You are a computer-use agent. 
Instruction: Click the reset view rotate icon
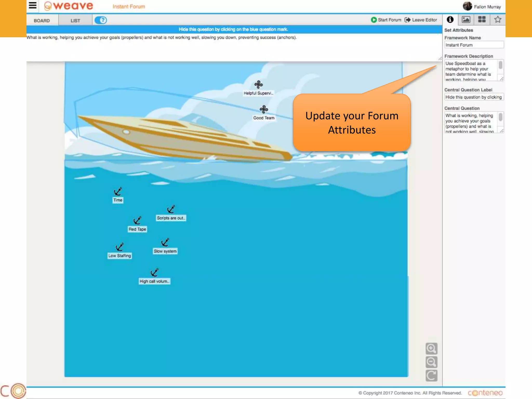pos(431,376)
